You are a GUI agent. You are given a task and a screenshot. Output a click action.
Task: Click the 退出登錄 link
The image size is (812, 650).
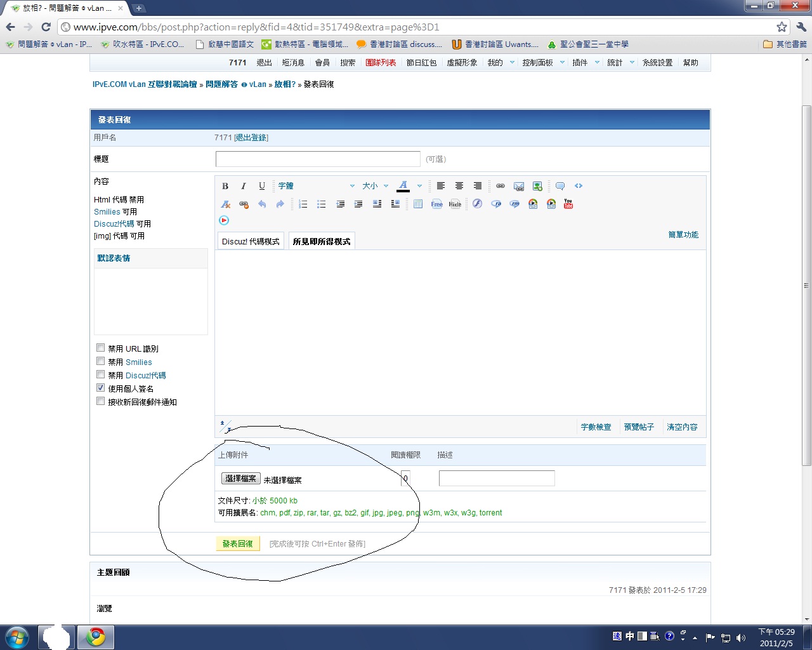(x=251, y=138)
